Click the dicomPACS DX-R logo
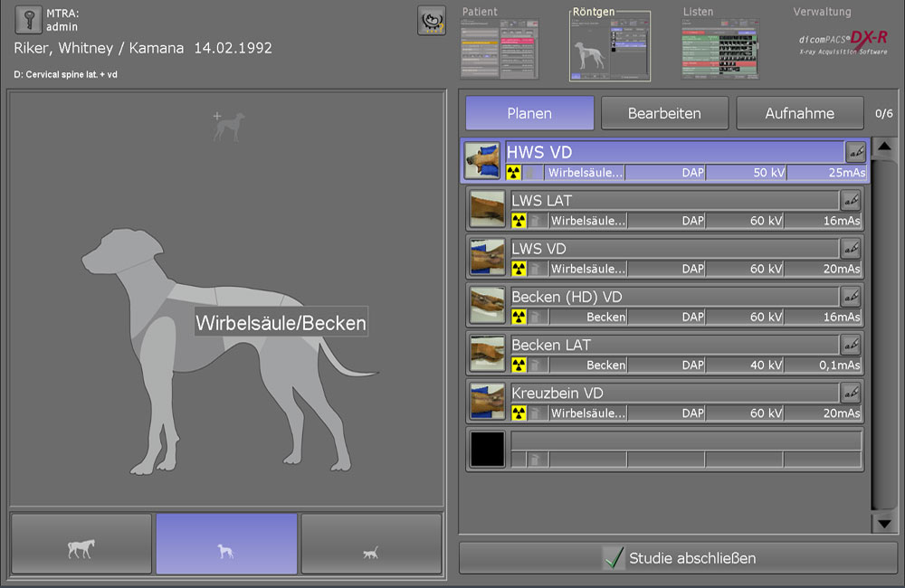This screenshot has height=588, width=905. pyautogui.click(x=843, y=43)
